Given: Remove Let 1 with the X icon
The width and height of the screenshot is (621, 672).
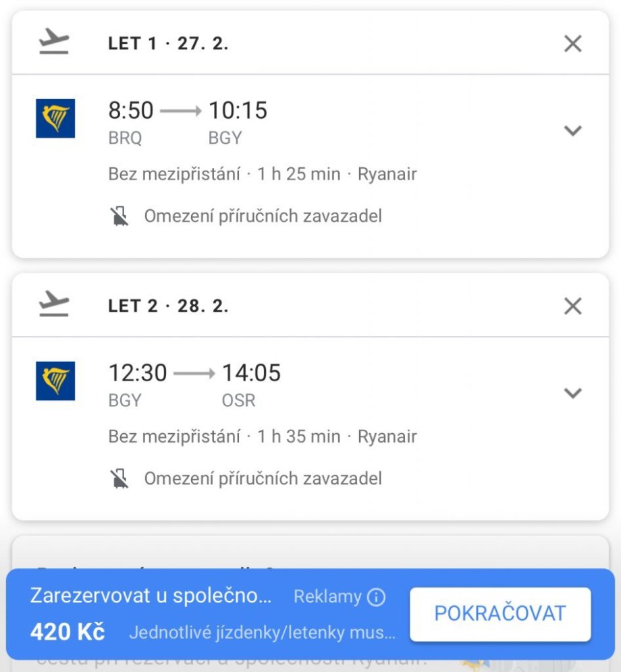Looking at the screenshot, I should pos(572,44).
